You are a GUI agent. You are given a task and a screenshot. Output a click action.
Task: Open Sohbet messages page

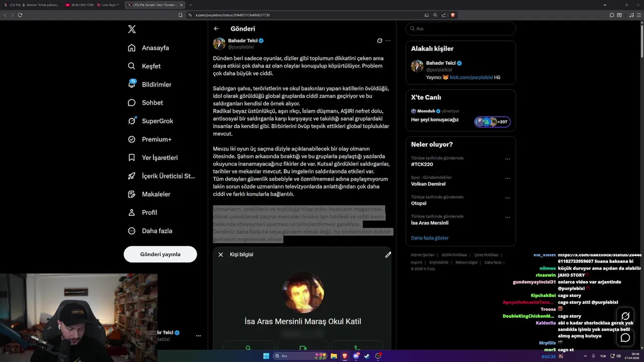[x=145, y=103]
